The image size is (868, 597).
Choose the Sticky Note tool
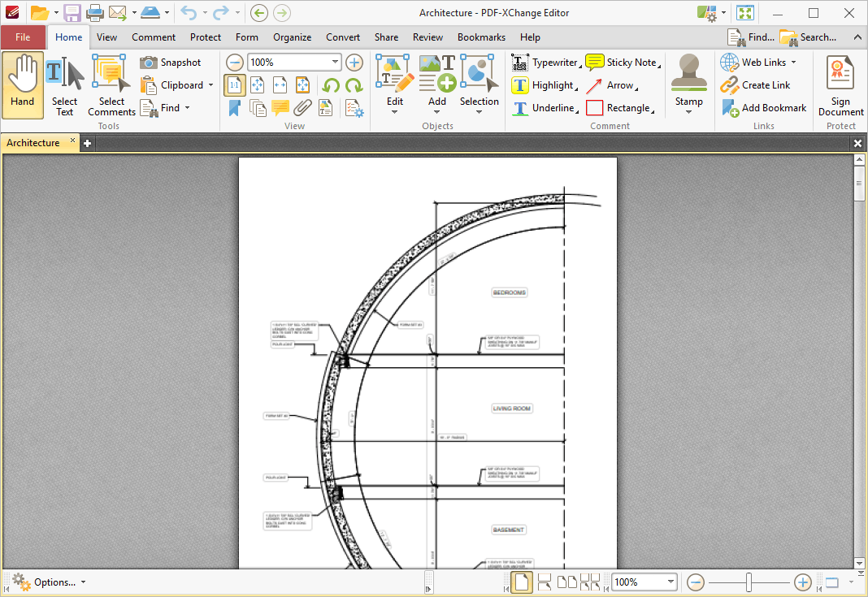click(x=623, y=63)
